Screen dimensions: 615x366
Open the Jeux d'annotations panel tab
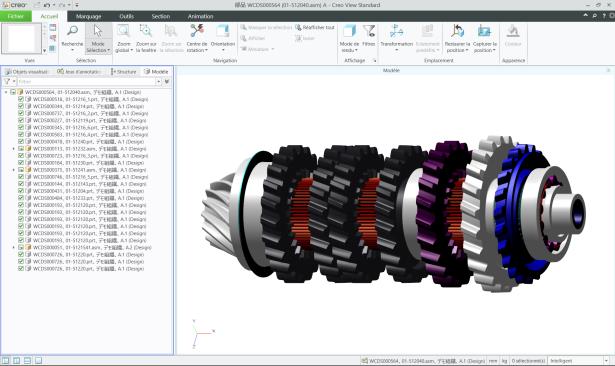pos(80,71)
